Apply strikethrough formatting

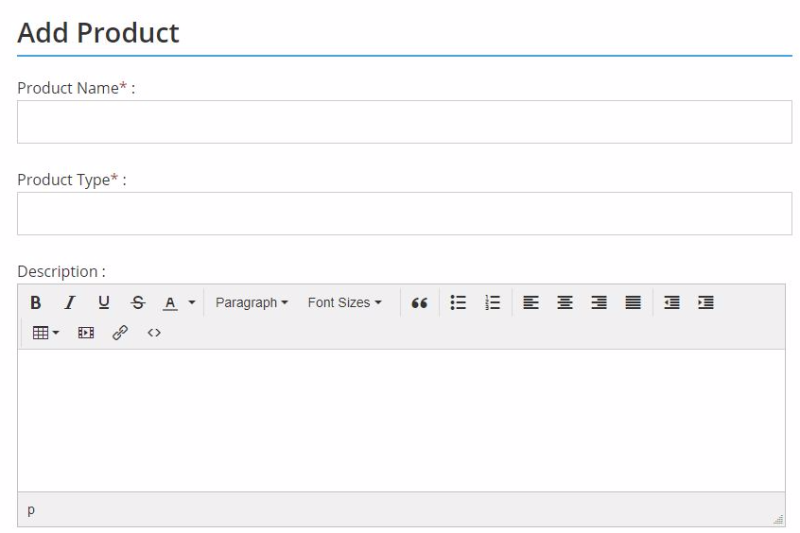point(138,302)
